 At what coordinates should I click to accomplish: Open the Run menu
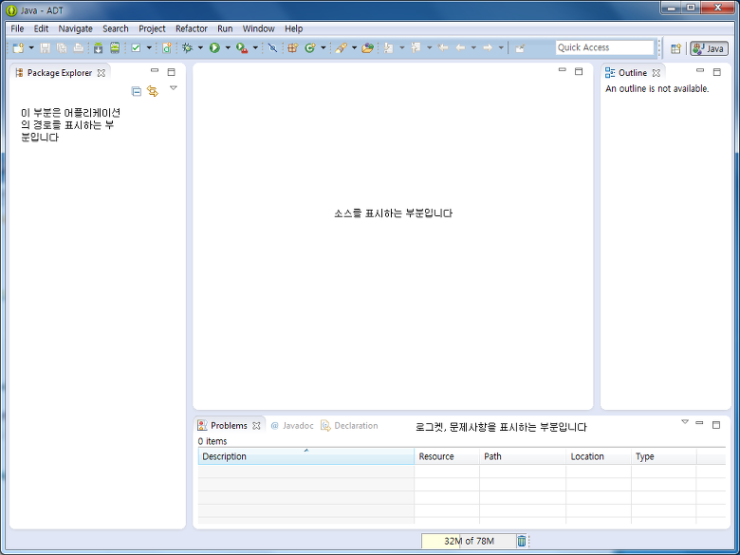click(x=225, y=28)
